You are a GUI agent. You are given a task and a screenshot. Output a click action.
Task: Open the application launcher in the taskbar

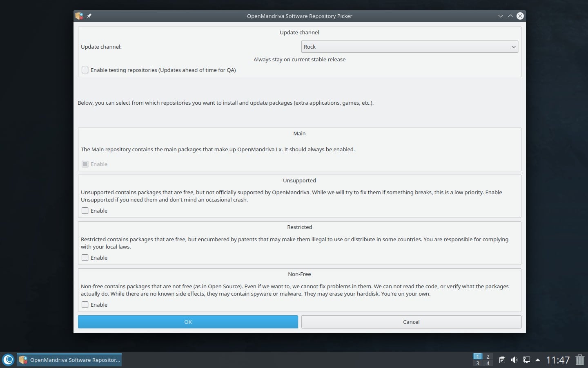point(8,360)
